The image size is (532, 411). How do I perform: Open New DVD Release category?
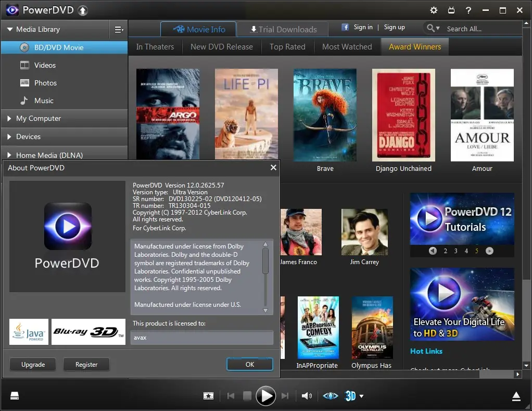pyautogui.click(x=222, y=47)
